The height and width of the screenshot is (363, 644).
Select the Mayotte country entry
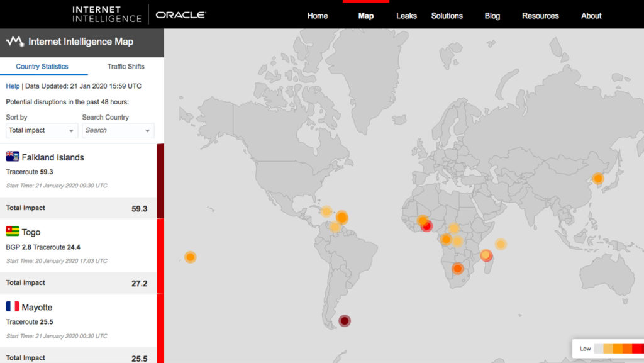[37, 307]
